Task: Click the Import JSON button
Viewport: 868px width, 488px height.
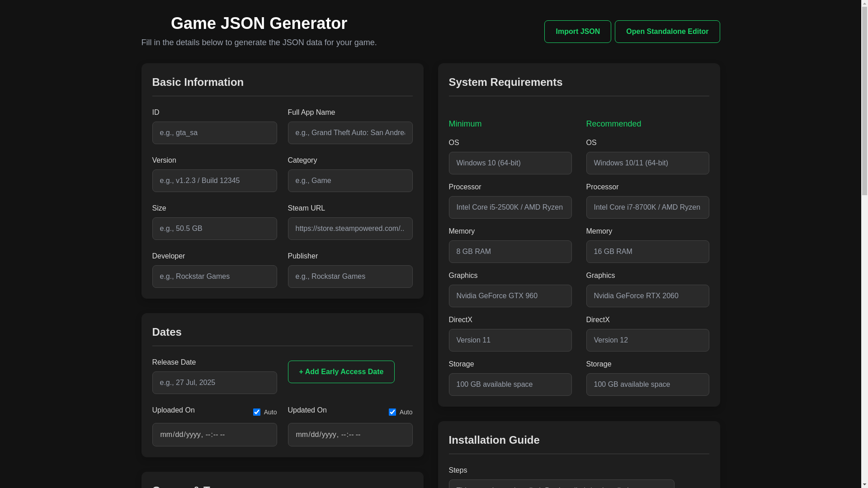Action: coord(577,32)
